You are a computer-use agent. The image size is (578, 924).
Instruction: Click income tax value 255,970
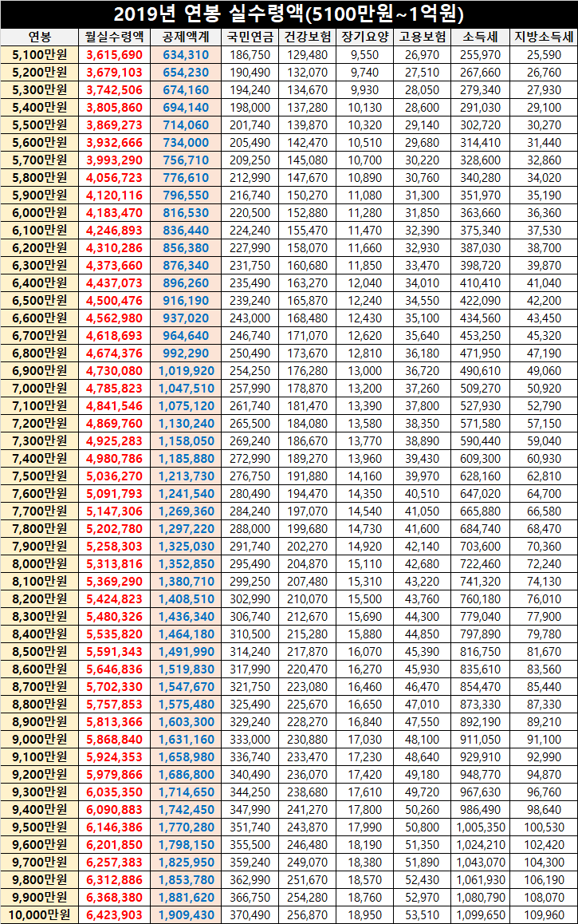pos(480,55)
